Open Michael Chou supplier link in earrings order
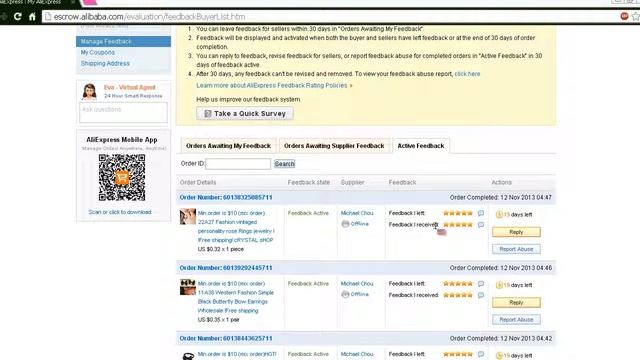The width and height of the screenshot is (640, 360). tap(357, 284)
